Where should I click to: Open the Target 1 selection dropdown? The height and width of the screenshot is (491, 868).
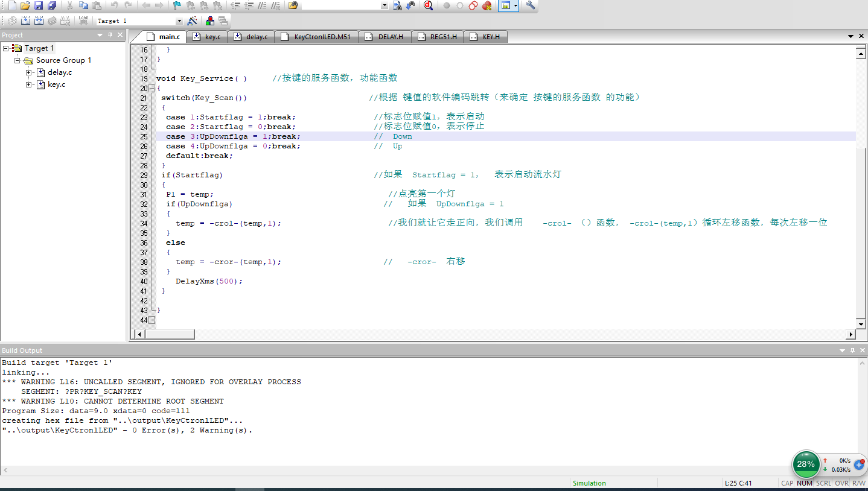179,21
